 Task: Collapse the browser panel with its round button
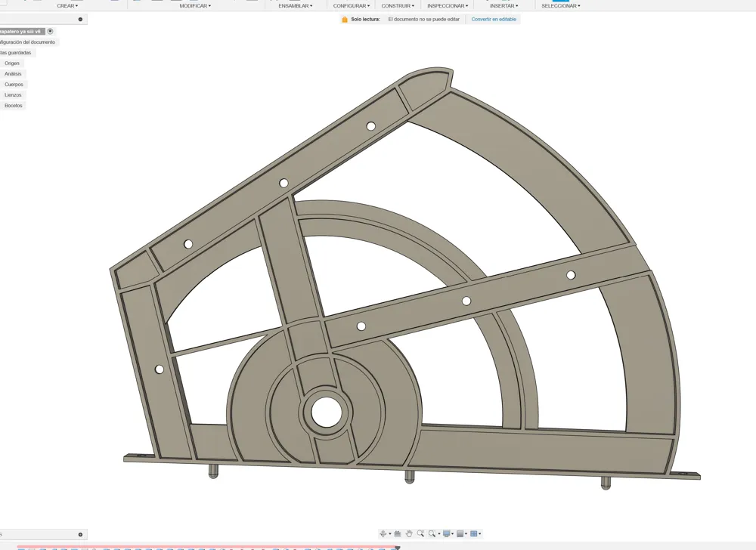[81, 19]
